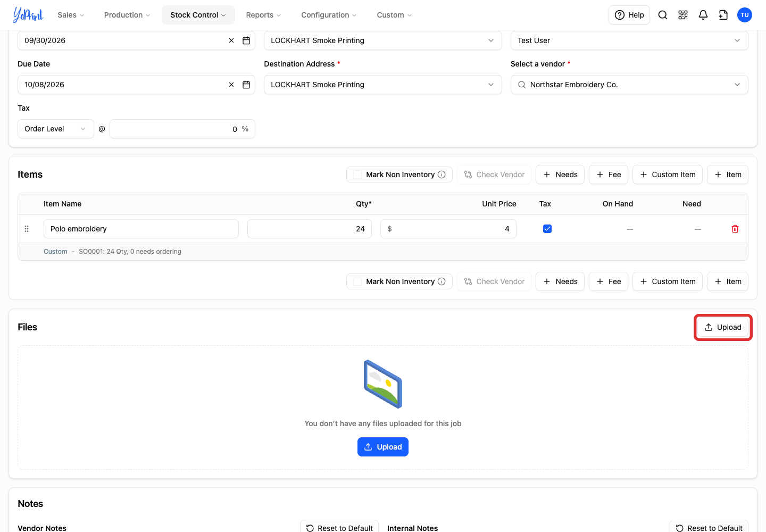Clear the 09/30/2026 date value

[231, 40]
